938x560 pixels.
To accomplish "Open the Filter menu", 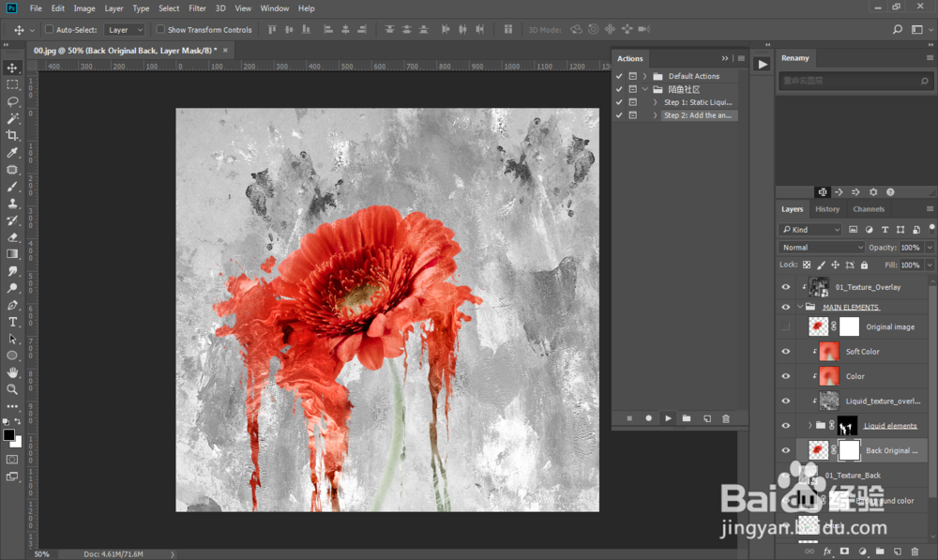I will pyautogui.click(x=197, y=8).
